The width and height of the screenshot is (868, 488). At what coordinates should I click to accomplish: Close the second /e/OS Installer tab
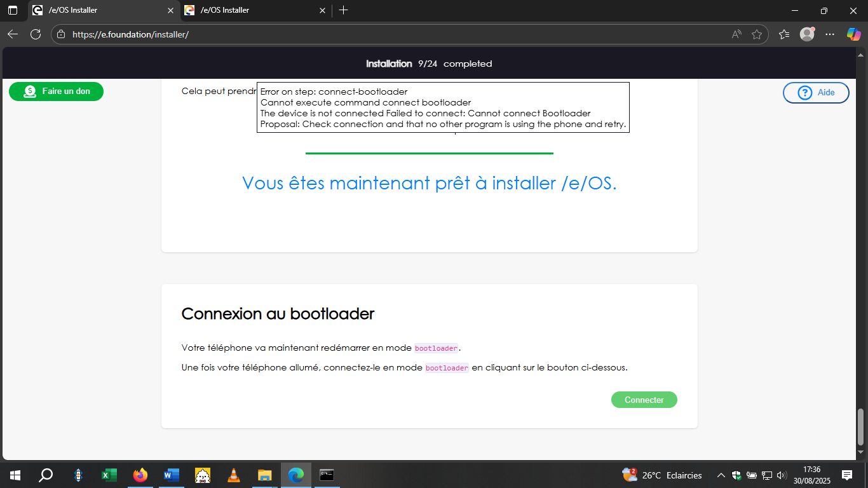(x=322, y=10)
